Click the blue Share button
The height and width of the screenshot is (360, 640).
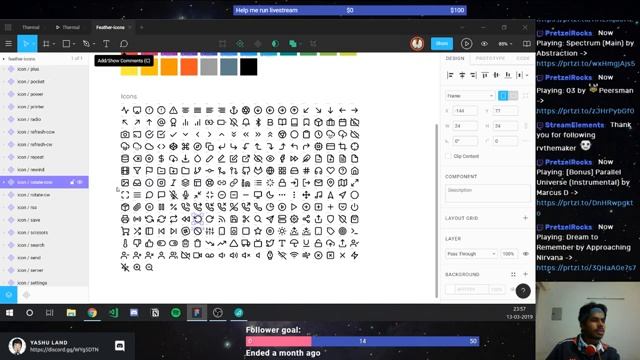(x=442, y=44)
